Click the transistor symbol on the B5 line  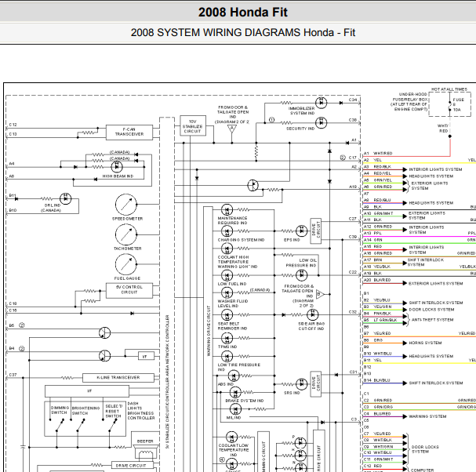(105, 332)
